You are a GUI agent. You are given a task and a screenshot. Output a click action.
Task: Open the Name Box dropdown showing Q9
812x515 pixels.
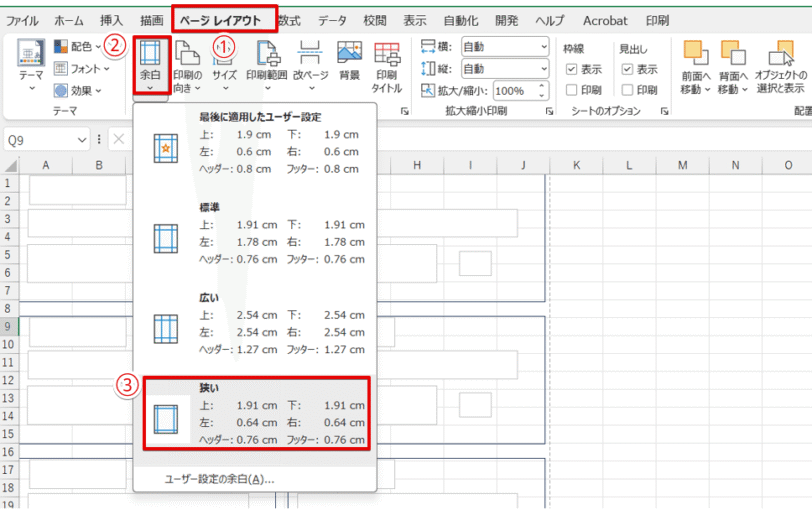click(82, 140)
